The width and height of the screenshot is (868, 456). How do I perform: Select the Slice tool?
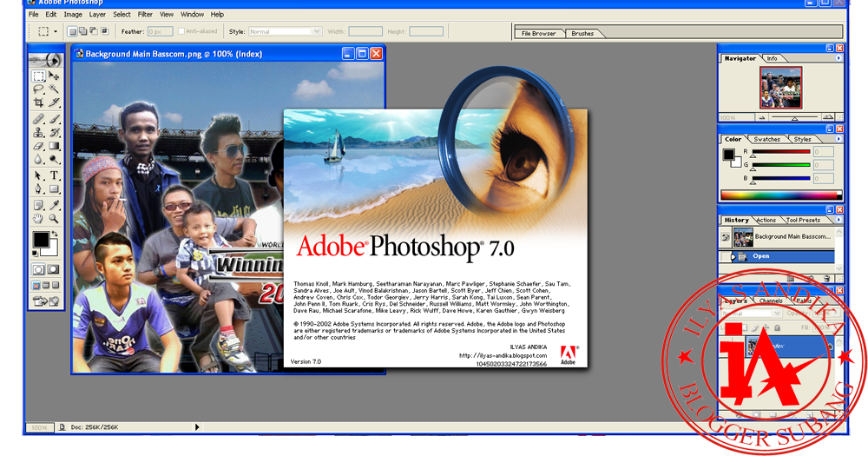pos(54,102)
